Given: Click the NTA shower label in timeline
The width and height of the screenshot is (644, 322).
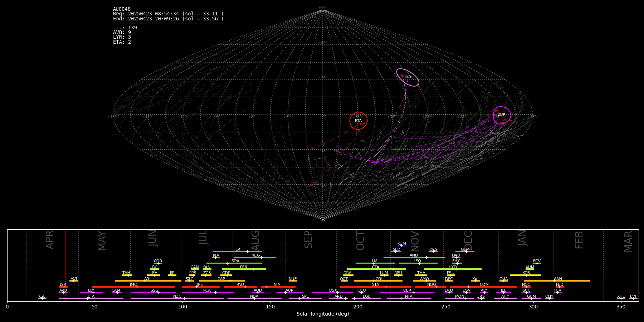Looking at the screenshot, I should coord(409,297).
